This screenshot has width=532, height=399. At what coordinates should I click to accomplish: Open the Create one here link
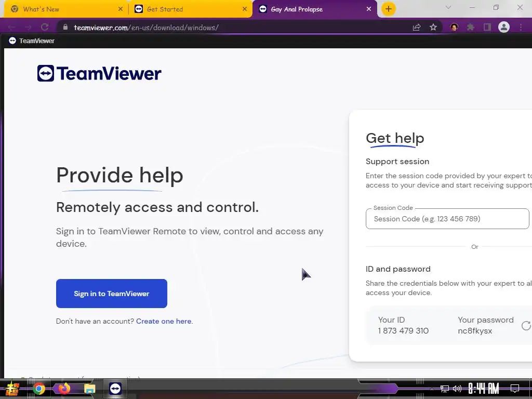tap(164, 321)
